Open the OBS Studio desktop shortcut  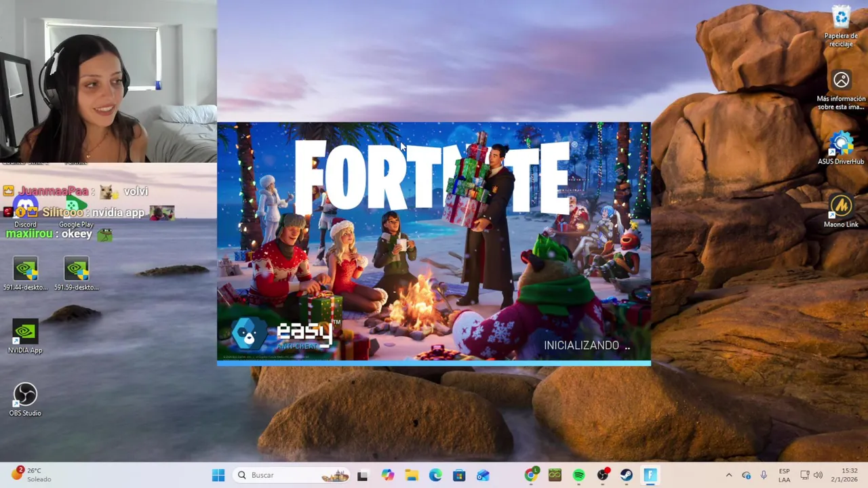[25, 399]
